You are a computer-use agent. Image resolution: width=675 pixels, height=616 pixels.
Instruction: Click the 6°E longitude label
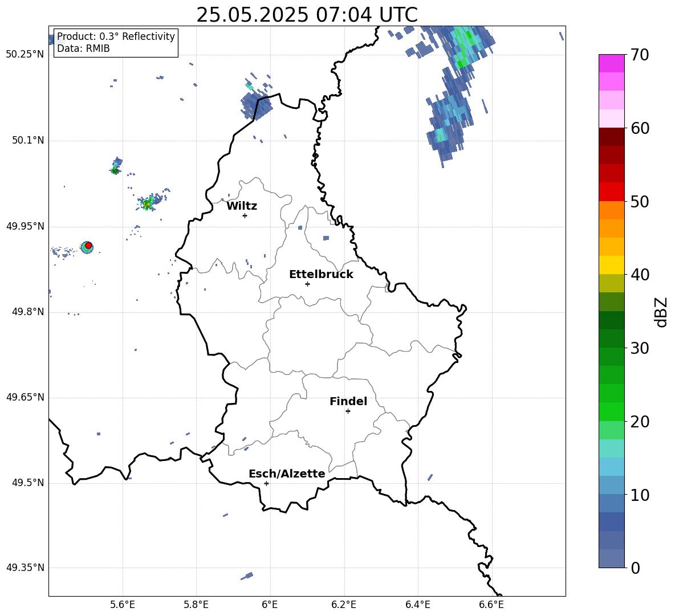pos(270,605)
